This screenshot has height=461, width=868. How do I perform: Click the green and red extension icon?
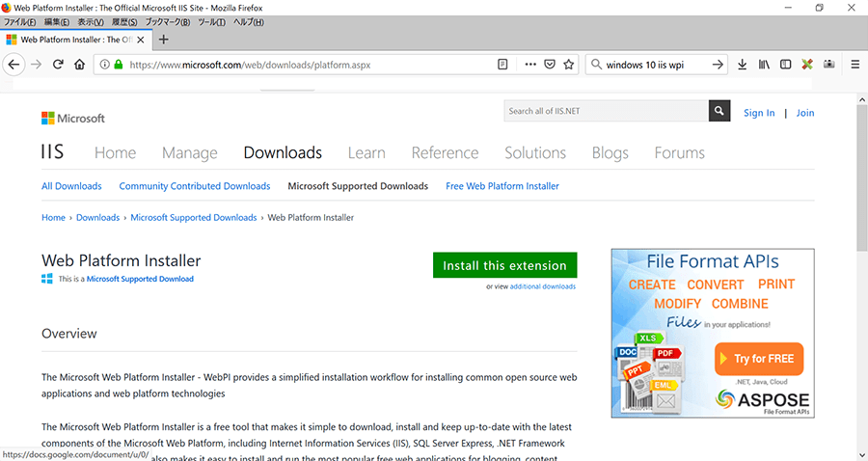coord(807,65)
